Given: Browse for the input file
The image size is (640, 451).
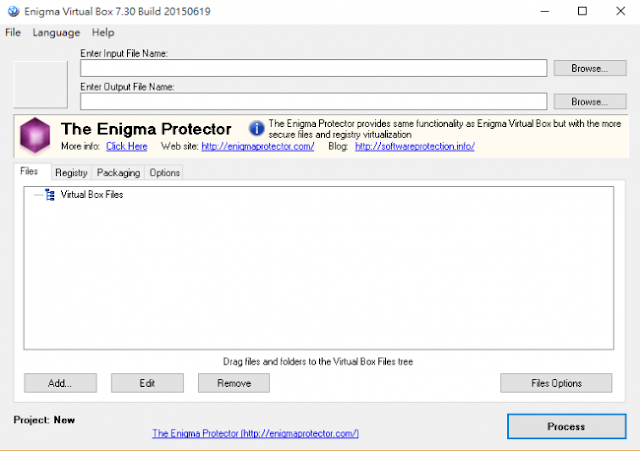Looking at the screenshot, I should (590, 68).
